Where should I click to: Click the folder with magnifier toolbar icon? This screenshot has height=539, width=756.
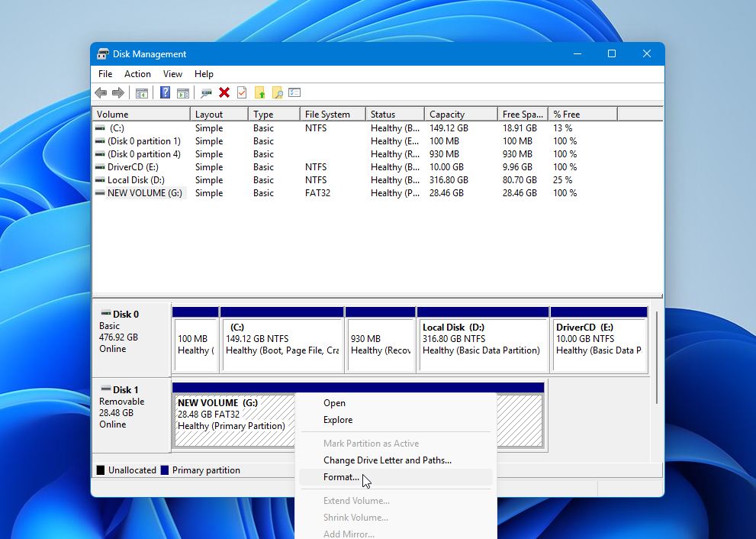(x=277, y=92)
